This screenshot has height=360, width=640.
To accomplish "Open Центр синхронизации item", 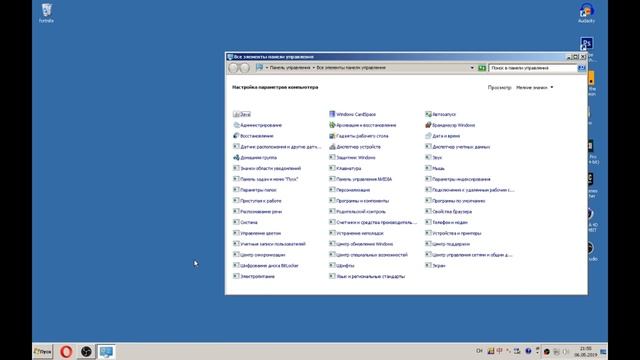I will [x=259, y=255].
